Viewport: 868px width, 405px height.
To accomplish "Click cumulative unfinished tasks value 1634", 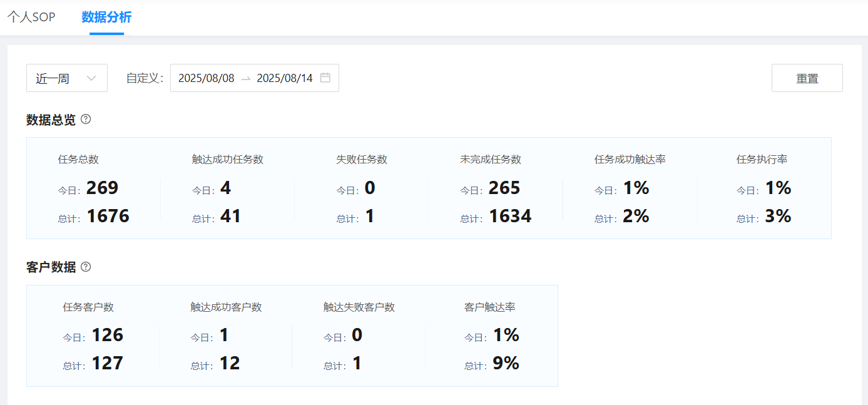I will click(510, 216).
